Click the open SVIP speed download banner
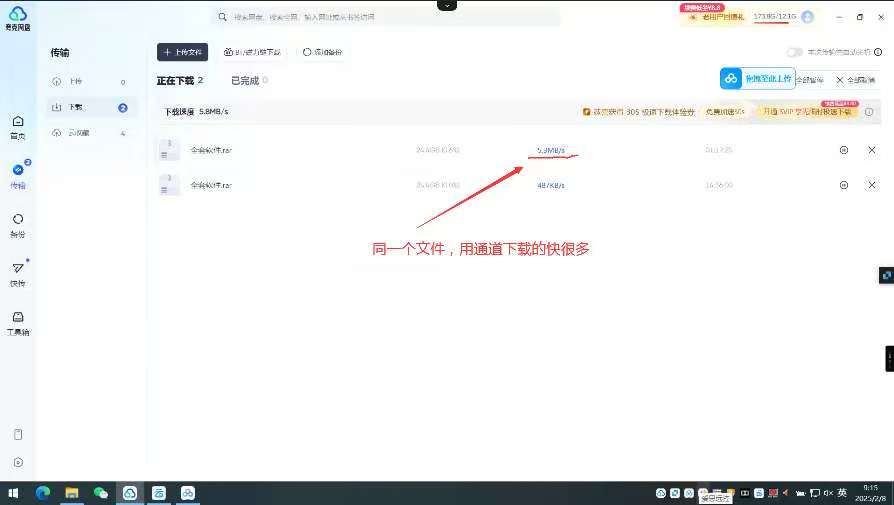Image resolution: width=894 pixels, height=505 pixels. tap(807, 112)
